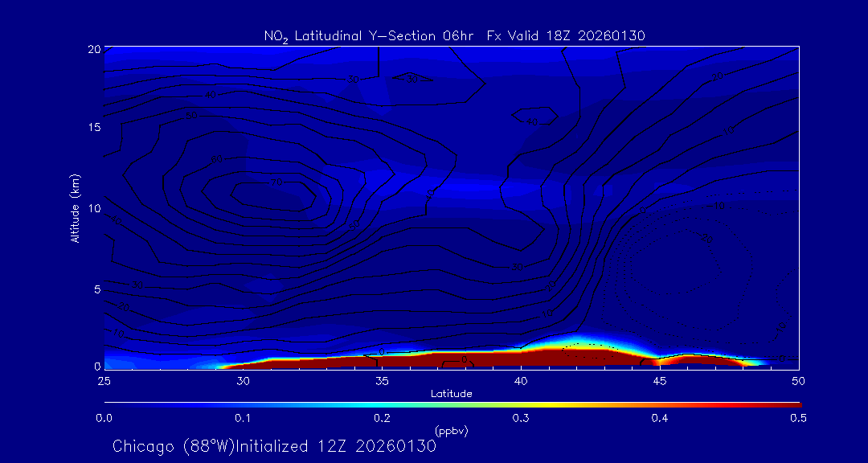
Task: Click the color scale value 0.0
Action: pos(104,419)
